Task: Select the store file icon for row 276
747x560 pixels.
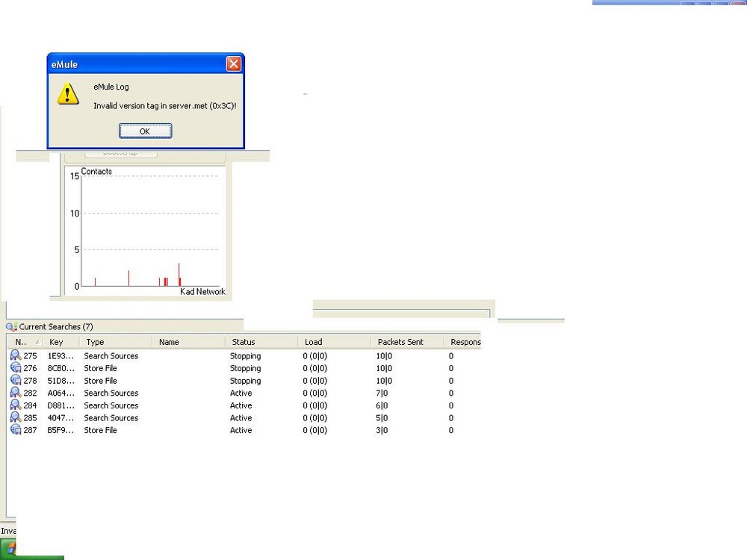Action: click(x=16, y=367)
